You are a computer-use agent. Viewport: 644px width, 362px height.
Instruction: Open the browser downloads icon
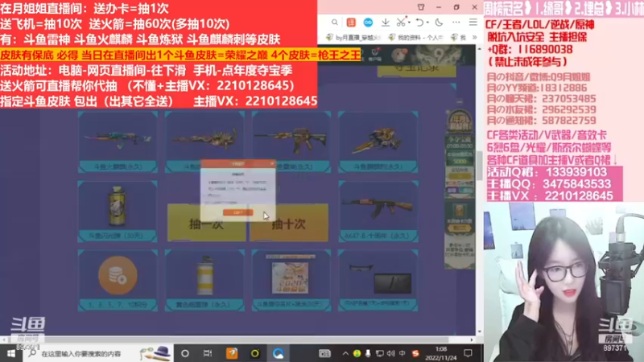(386, 23)
